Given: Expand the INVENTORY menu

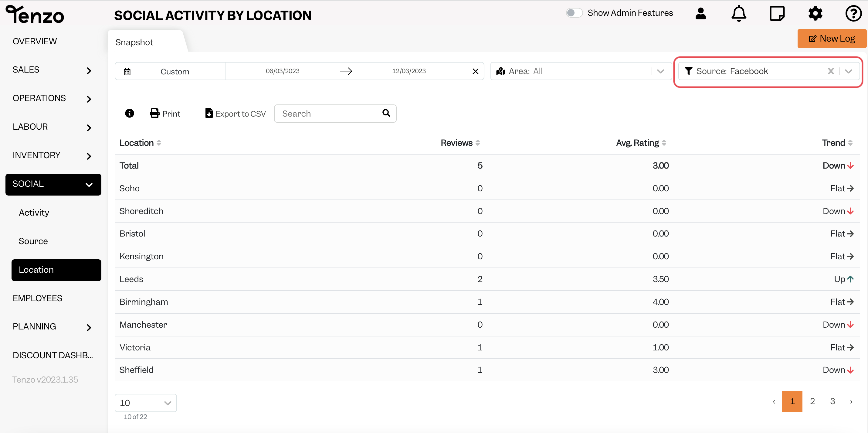Looking at the screenshot, I should 89,156.
